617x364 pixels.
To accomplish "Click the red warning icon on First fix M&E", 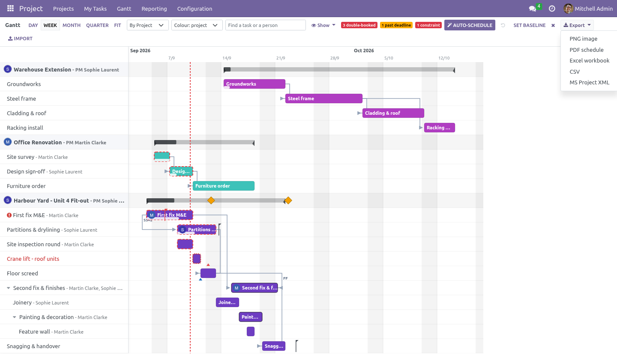I will click(x=9, y=215).
